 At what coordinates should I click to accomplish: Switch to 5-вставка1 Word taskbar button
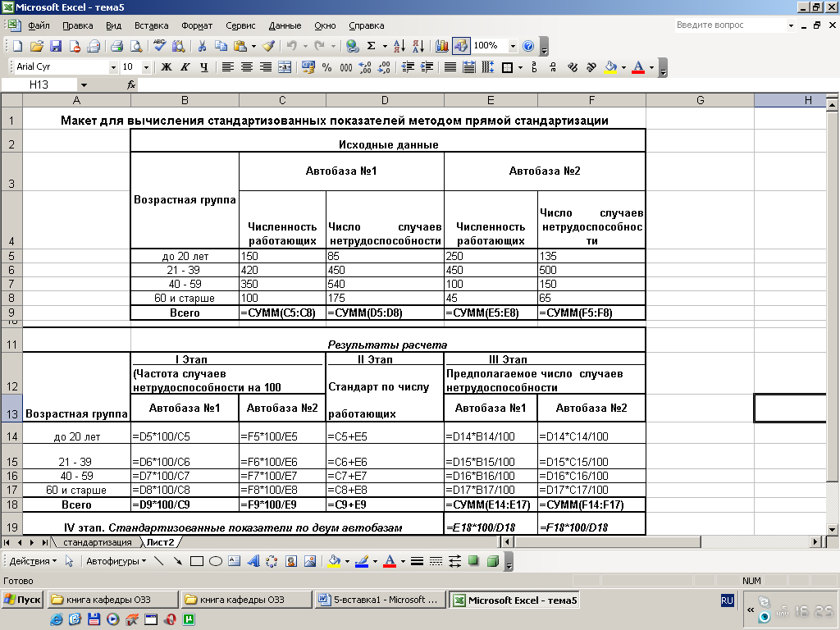pyautogui.click(x=379, y=600)
